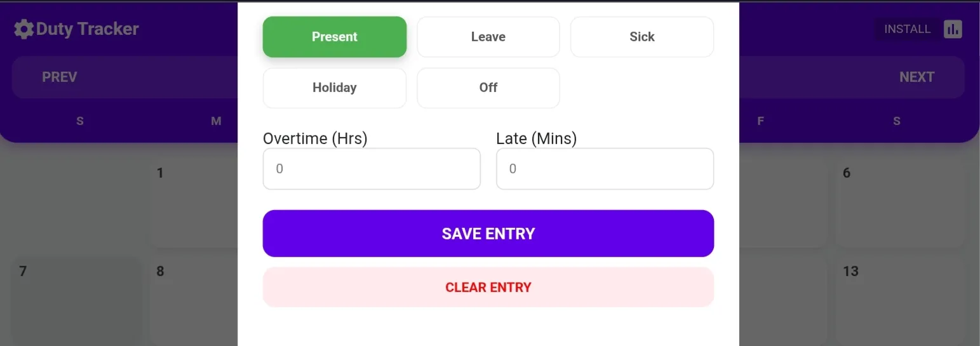Open calendar day 1
Screen dimensions: 980x346
[x=194, y=204]
